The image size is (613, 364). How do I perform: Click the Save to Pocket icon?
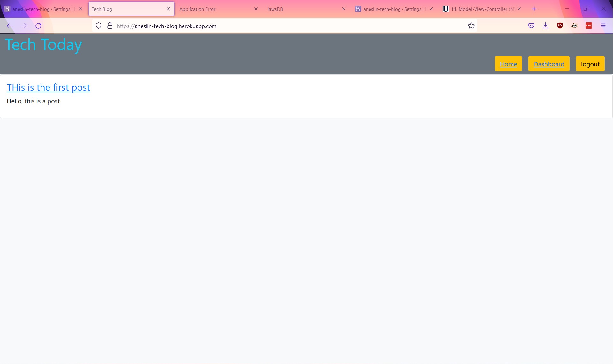(x=531, y=26)
